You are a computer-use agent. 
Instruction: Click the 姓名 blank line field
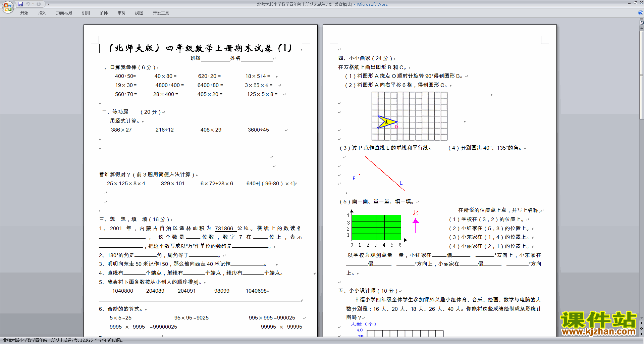point(257,58)
